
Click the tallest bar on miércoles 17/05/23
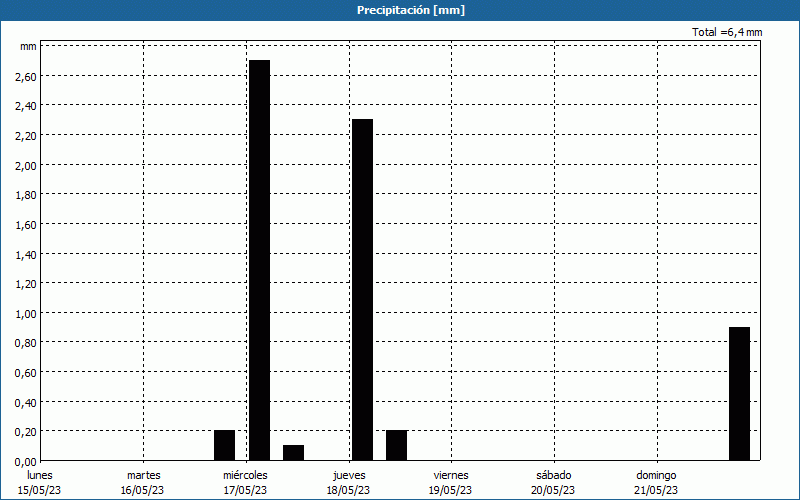259,260
